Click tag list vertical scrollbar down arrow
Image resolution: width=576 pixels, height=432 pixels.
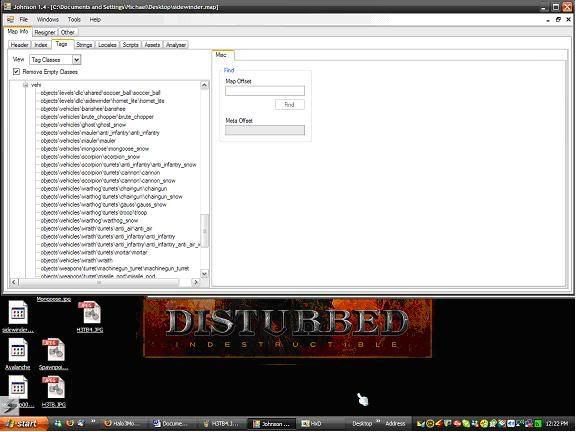tap(205, 274)
